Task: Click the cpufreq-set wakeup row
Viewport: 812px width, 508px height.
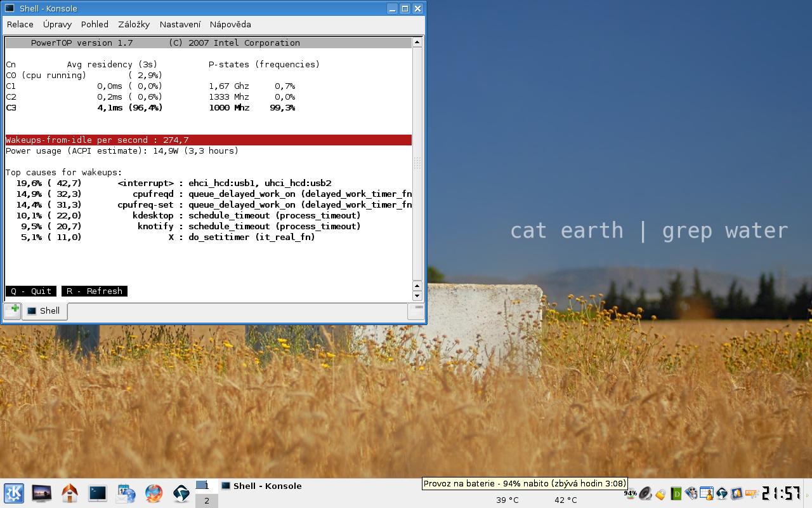Action: pyautogui.click(x=214, y=204)
